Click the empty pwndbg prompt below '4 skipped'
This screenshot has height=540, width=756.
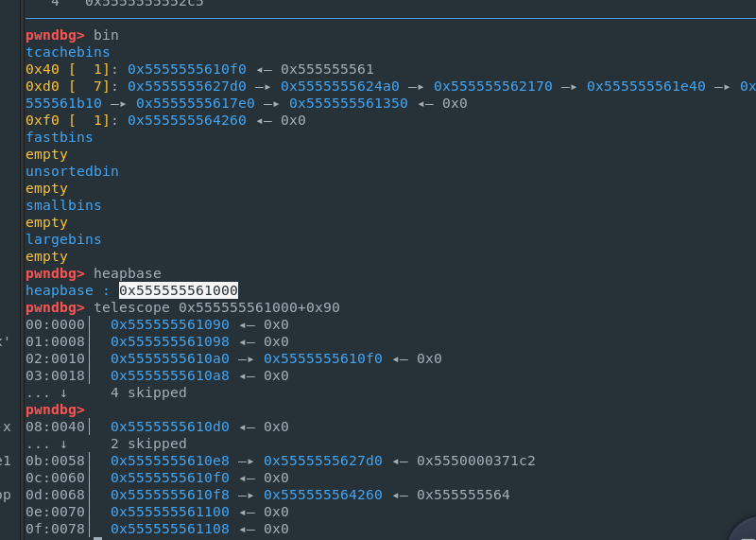pos(55,409)
